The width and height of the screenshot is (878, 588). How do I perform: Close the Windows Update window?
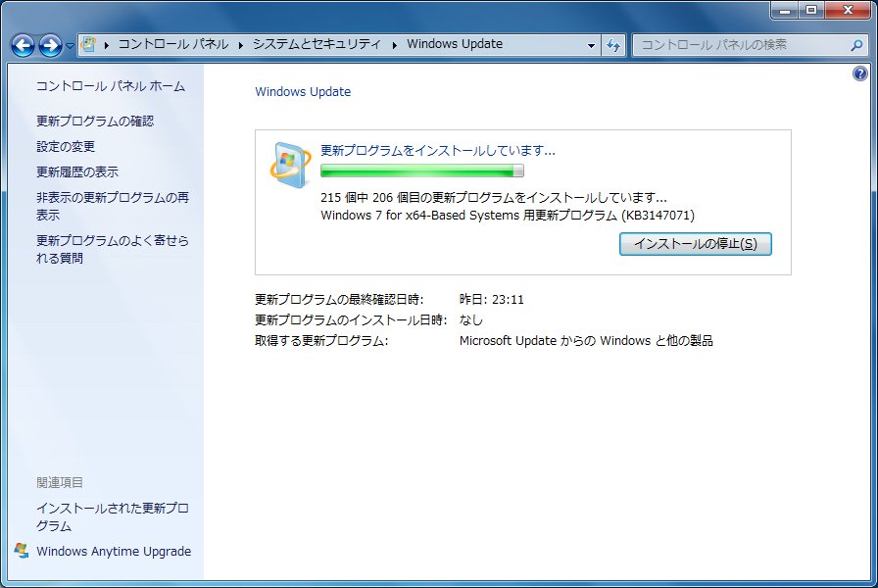click(x=848, y=10)
